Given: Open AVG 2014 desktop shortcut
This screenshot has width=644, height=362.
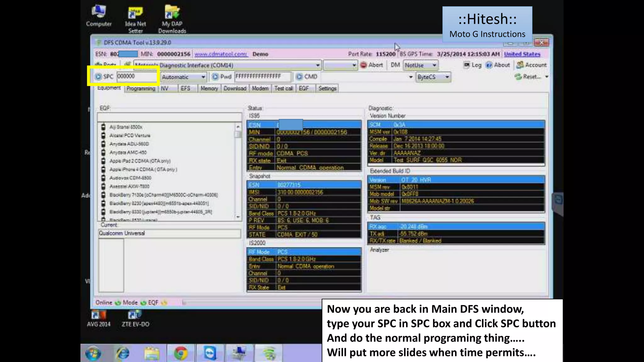Looking at the screenshot, I should coord(99,319).
